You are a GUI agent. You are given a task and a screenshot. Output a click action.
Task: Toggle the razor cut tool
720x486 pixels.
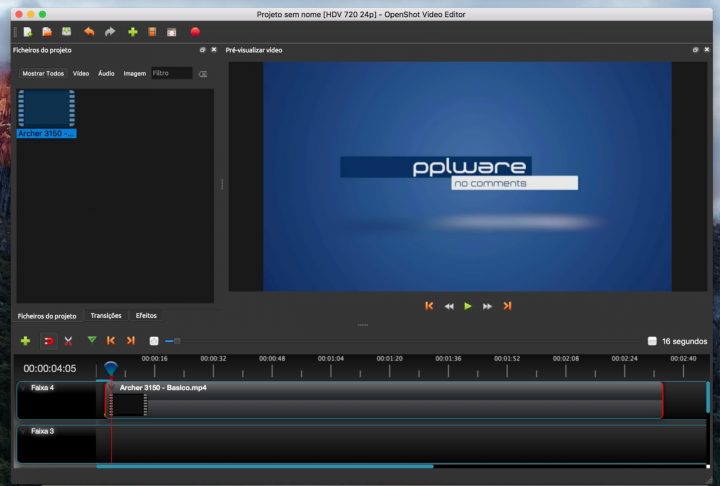click(68, 341)
